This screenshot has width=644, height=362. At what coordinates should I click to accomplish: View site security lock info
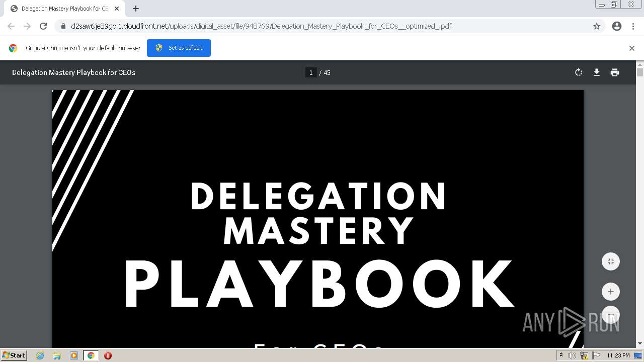coord(63,26)
